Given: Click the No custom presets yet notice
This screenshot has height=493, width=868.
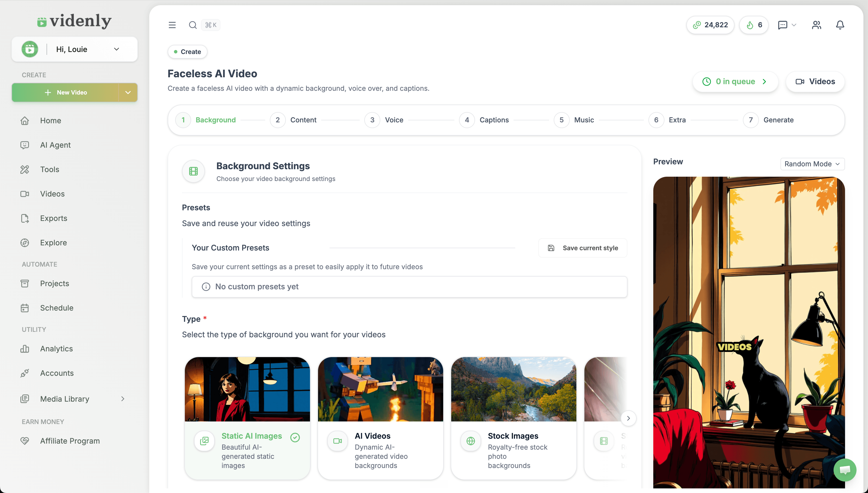Looking at the screenshot, I should pyautogui.click(x=409, y=287).
